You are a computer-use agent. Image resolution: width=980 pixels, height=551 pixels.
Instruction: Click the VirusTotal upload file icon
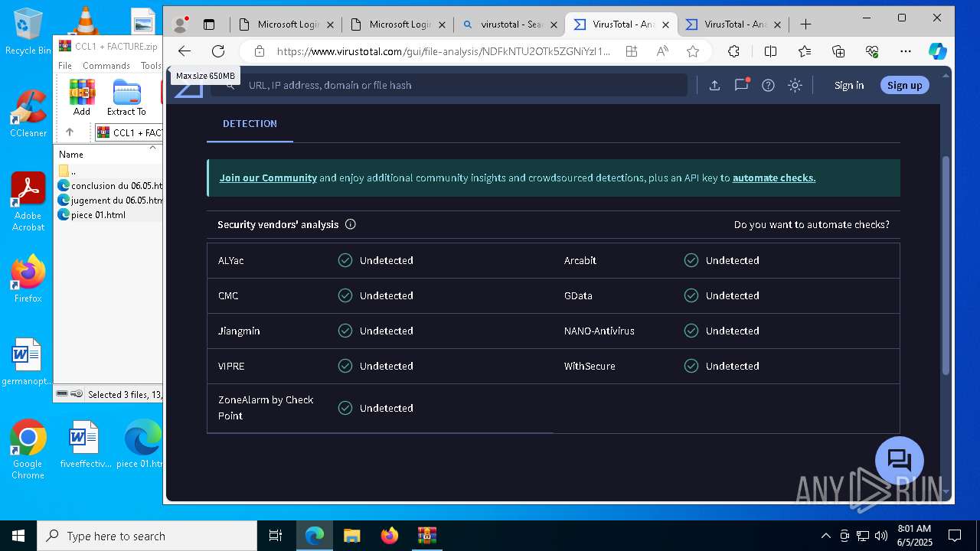pos(714,85)
